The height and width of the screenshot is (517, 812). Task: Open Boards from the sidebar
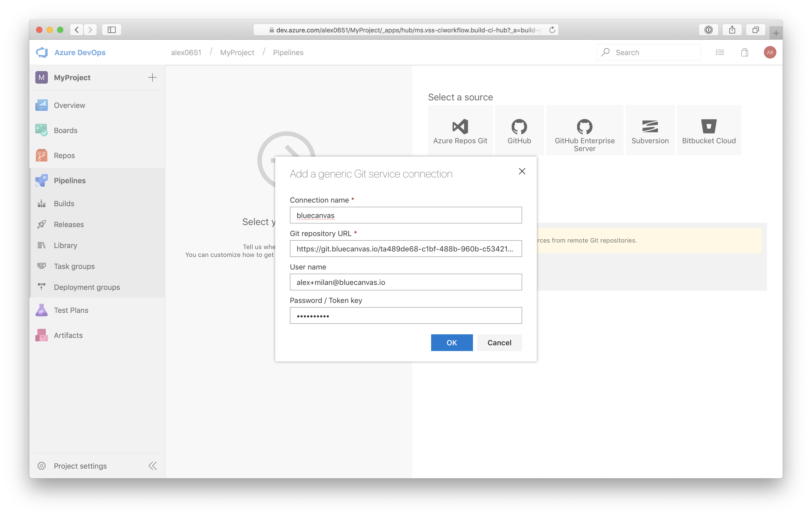pyautogui.click(x=65, y=130)
